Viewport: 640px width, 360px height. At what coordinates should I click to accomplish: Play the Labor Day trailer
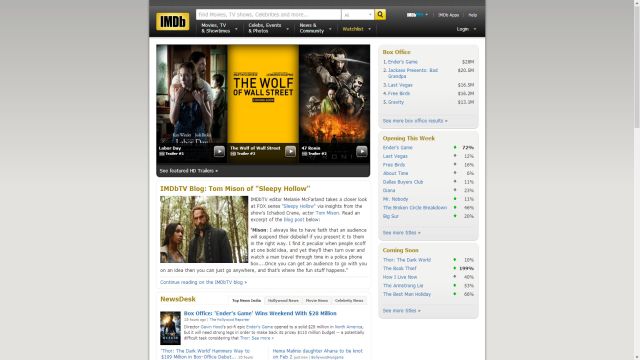pos(219,151)
